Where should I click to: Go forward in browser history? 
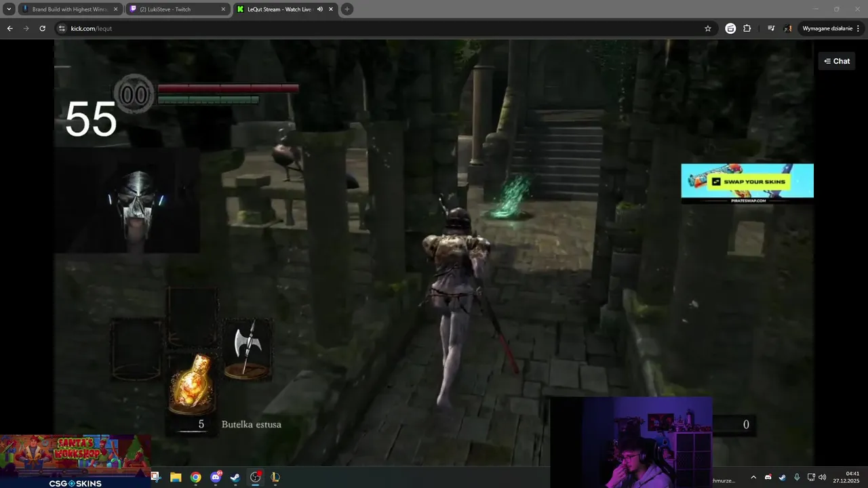(26, 28)
